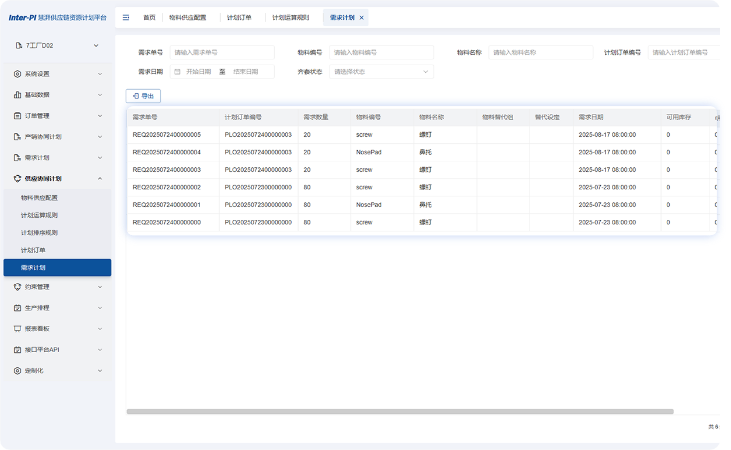Click the calendar icon in 需求日期 field
Viewport: 731px width, 450px height.
176,72
